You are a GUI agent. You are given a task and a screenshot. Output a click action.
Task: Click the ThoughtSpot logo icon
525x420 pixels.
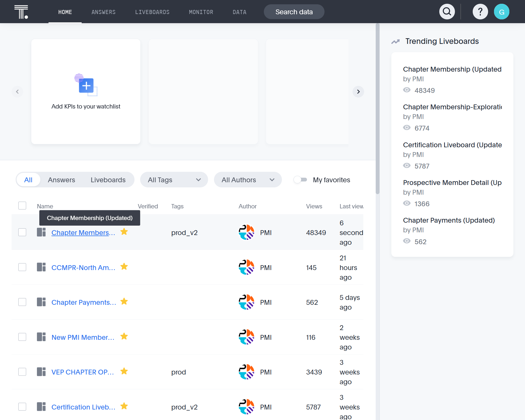pos(21,12)
